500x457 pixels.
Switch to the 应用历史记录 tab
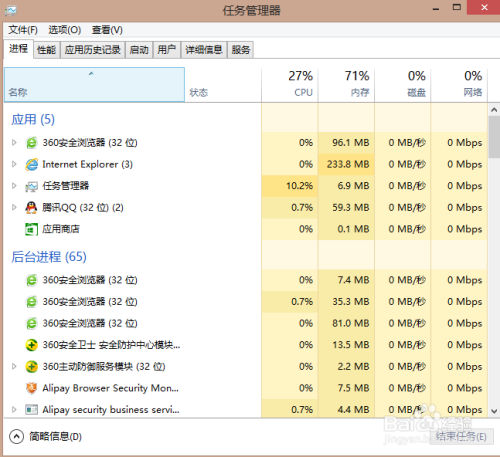coord(93,50)
